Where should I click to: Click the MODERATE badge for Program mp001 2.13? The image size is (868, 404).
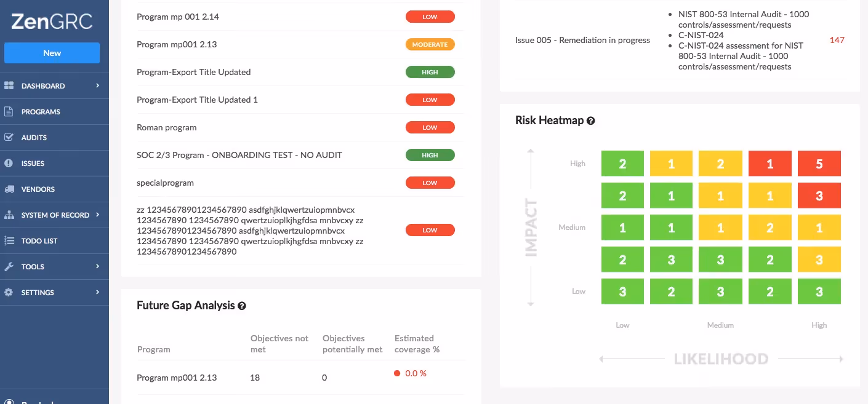click(430, 44)
